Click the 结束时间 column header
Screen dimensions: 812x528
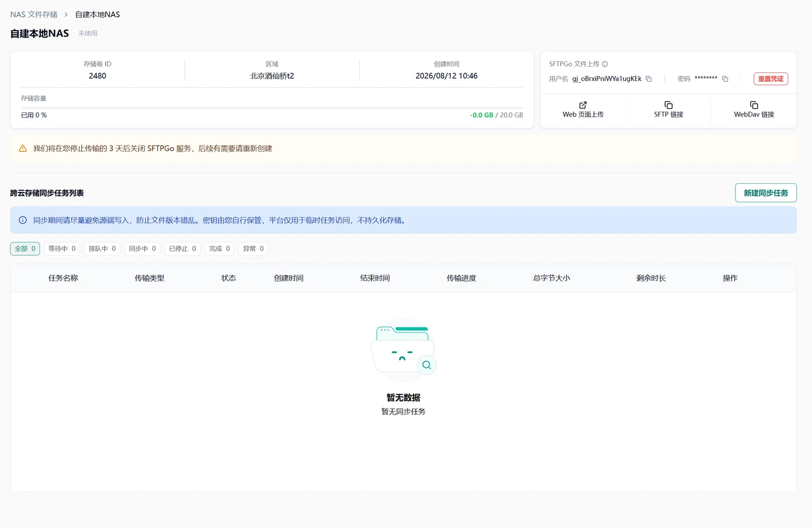375,278
